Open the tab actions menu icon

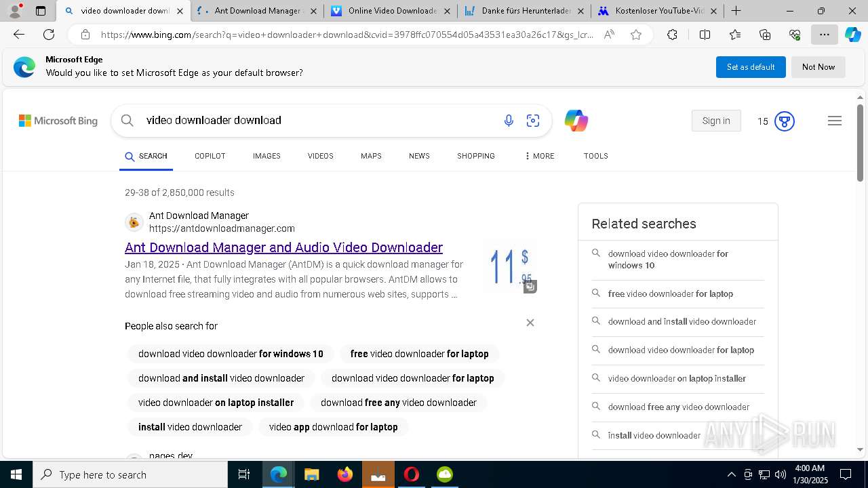click(x=41, y=11)
